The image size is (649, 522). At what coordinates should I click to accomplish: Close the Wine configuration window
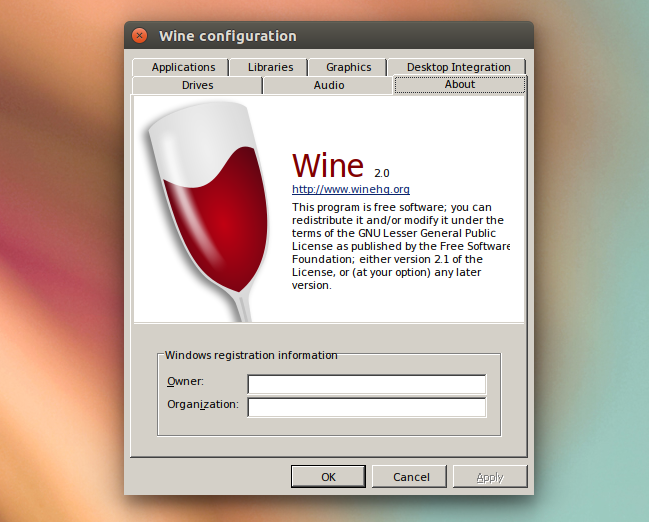pyautogui.click(x=140, y=36)
